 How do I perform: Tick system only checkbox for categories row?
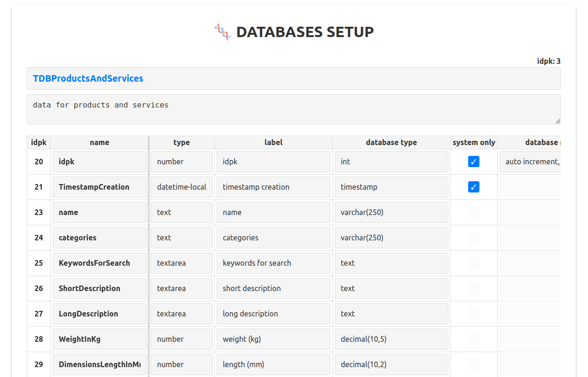[x=473, y=238]
